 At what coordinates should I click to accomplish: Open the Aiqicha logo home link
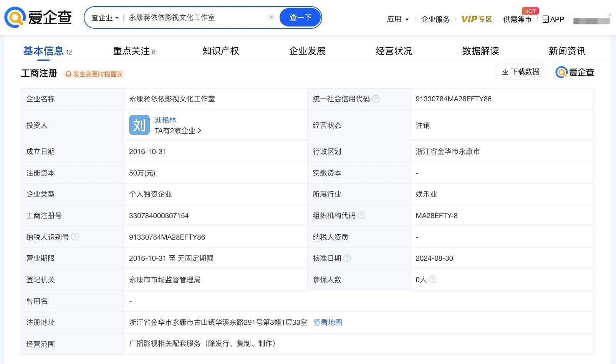pyautogui.click(x=38, y=17)
